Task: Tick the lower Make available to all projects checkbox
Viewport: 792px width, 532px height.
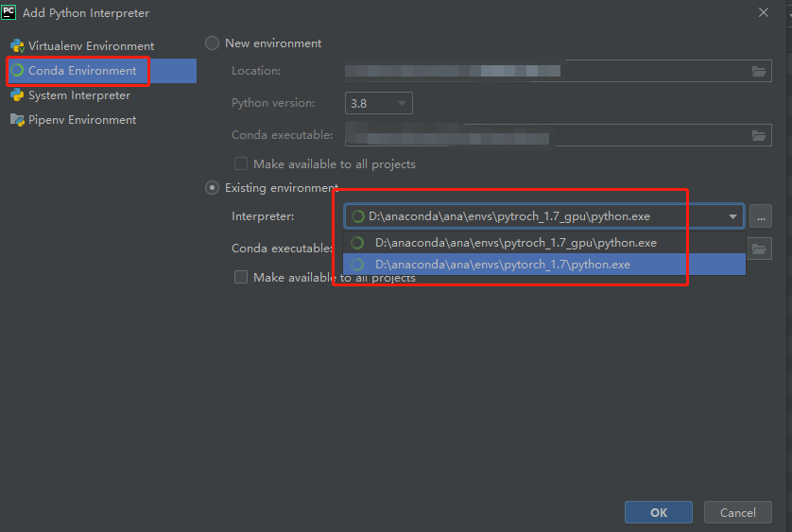Action: tap(241, 277)
